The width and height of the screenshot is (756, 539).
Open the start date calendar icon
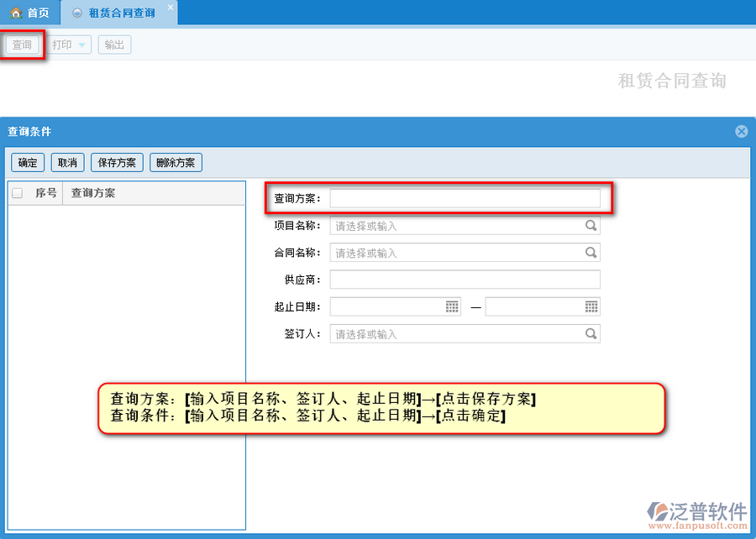click(x=452, y=306)
